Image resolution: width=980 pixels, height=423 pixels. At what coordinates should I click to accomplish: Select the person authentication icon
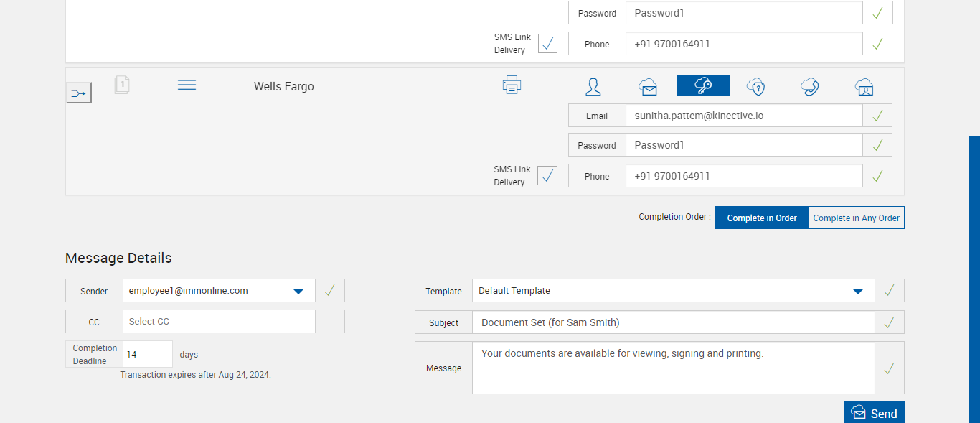[593, 87]
